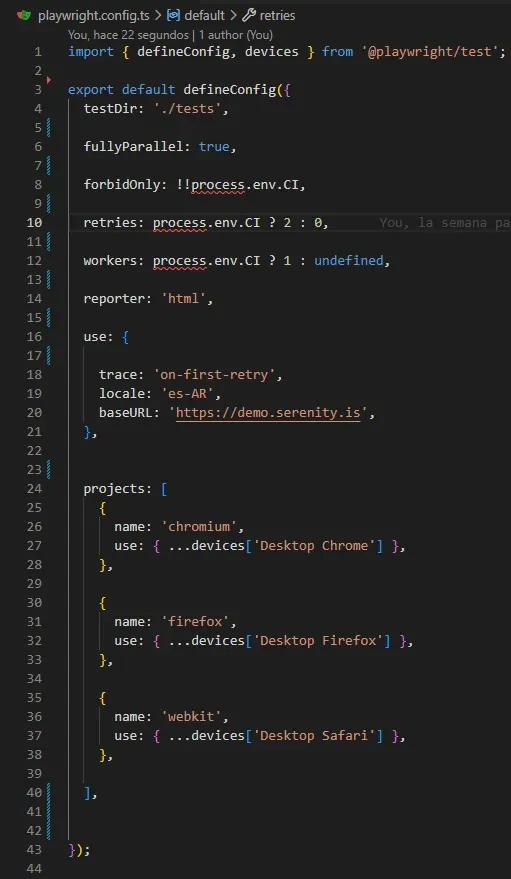This screenshot has width=511, height=879.
Task: Click the 'baseURL' property name
Action: click(x=126, y=413)
